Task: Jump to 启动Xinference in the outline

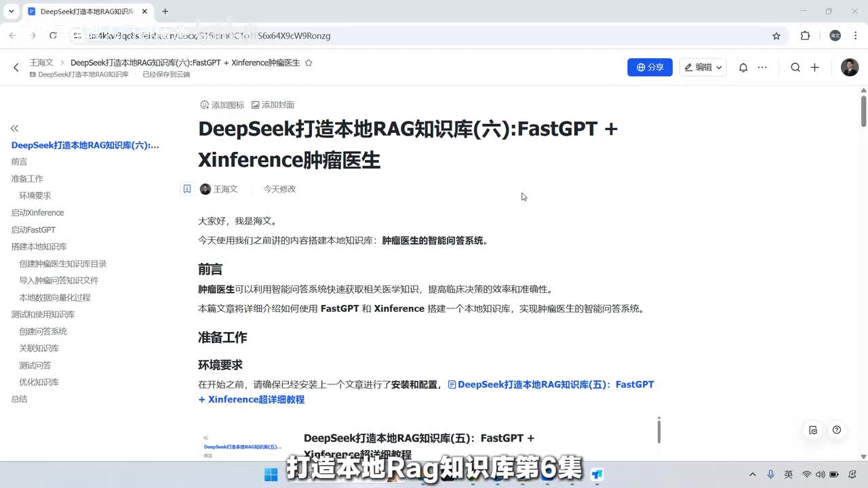Action: 37,213
